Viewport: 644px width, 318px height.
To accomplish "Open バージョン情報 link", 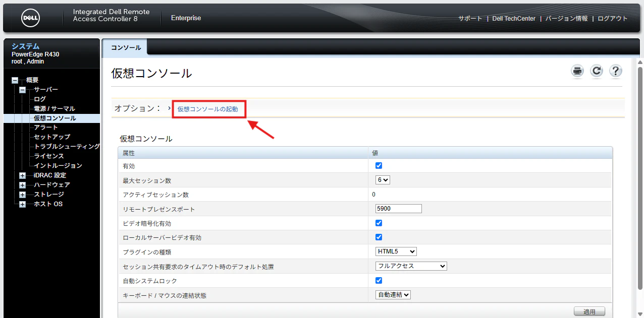I will [x=566, y=19].
